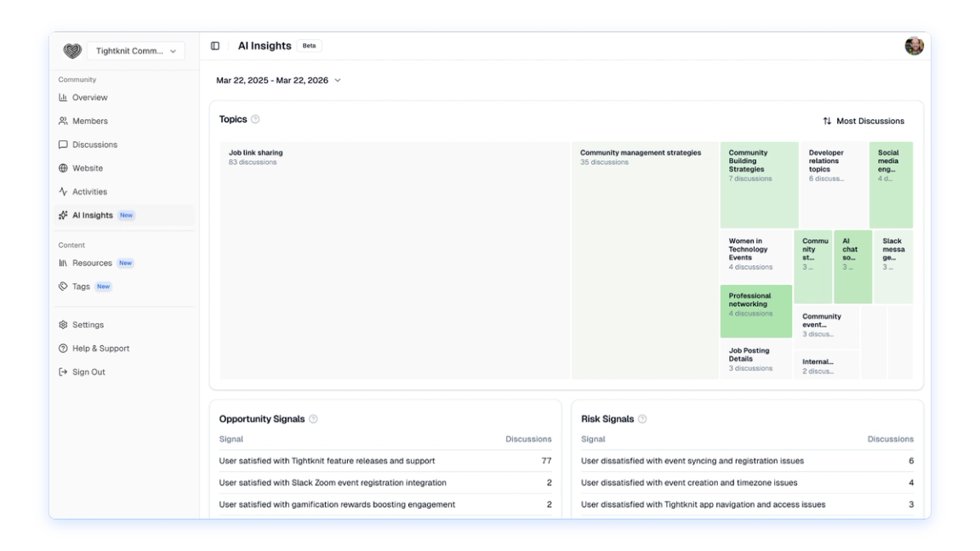Click the Overview bar chart icon
The height and width of the screenshot is (551, 980).
coord(63,98)
